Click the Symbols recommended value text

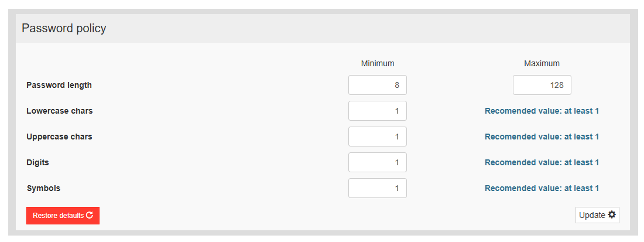542,188
